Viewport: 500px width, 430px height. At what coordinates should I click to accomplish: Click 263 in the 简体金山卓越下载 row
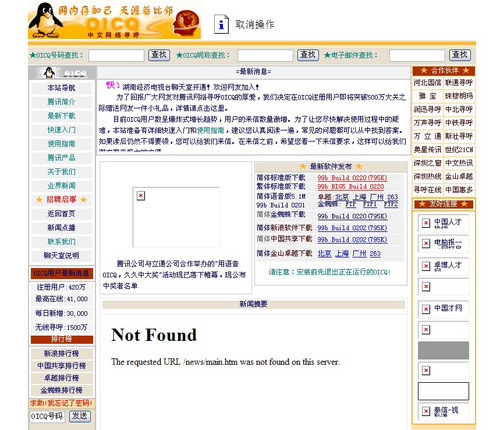tap(375, 254)
